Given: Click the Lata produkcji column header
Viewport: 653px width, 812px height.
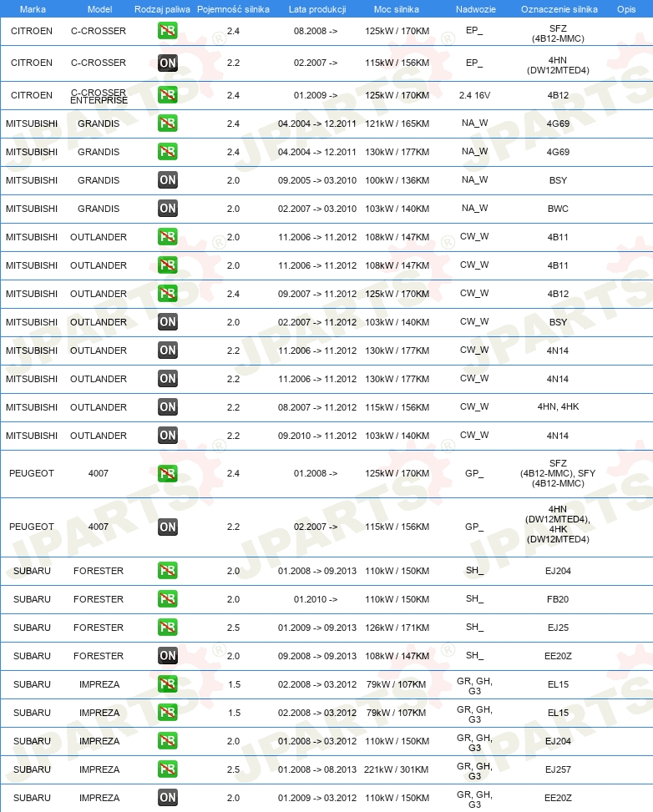Looking at the screenshot, I should [x=317, y=9].
